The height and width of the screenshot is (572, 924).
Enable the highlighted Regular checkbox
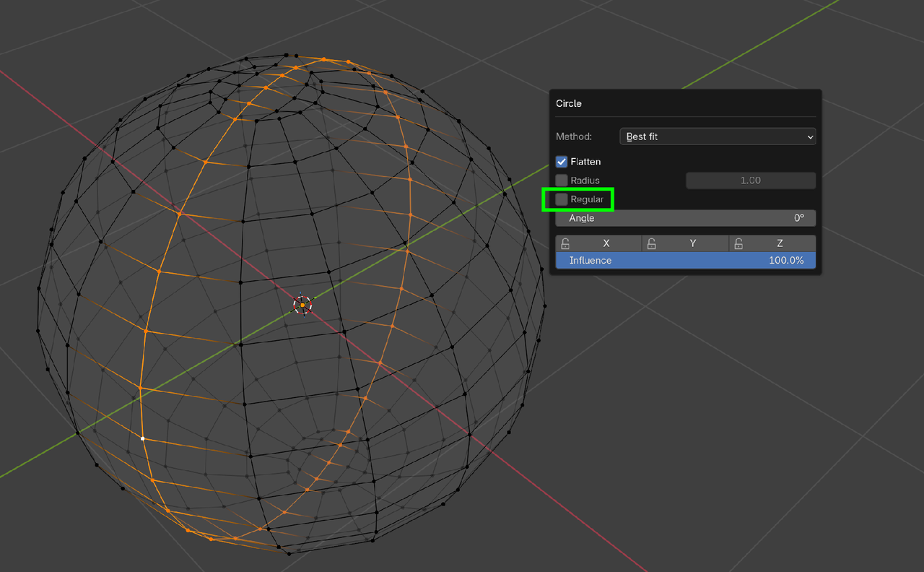(561, 199)
